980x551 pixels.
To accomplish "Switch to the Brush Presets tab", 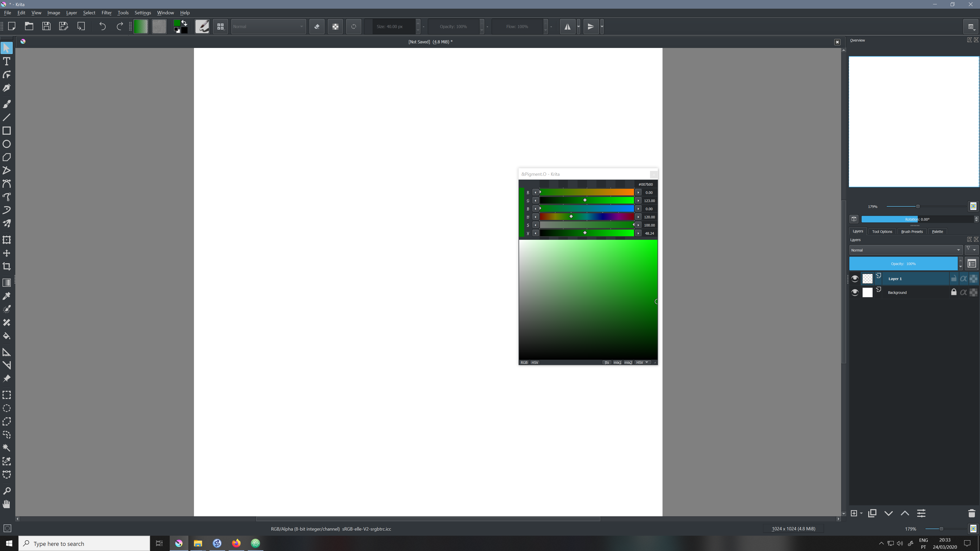I will [x=912, y=232].
